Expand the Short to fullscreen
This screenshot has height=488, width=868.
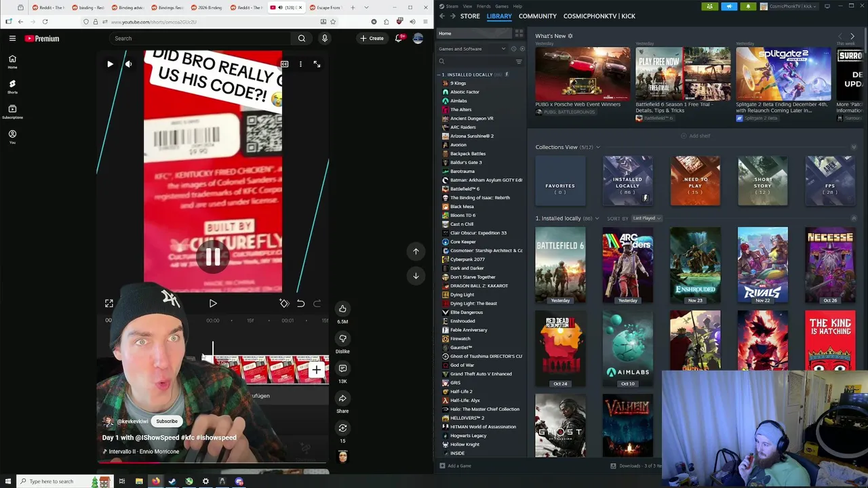click(x=317, y=64)
